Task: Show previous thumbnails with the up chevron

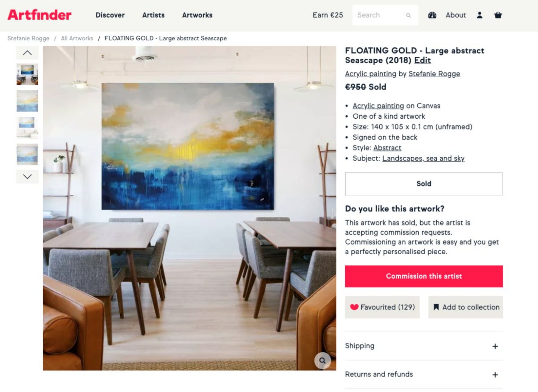Action: click(27, 53)
